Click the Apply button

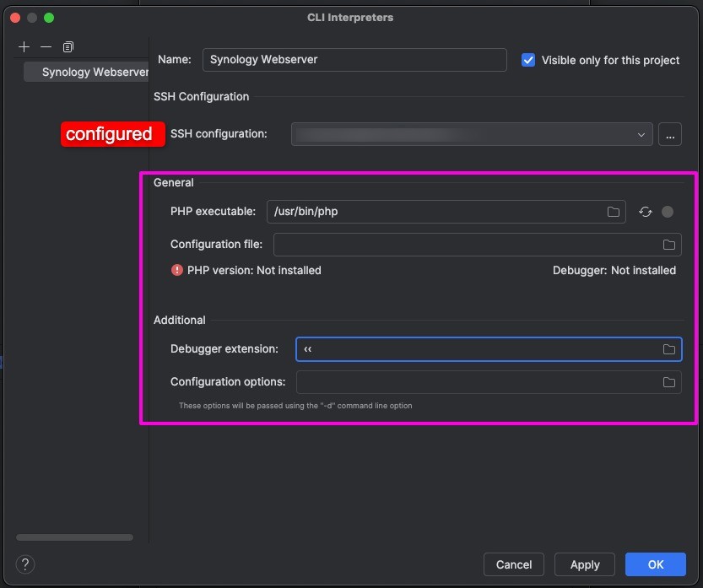585,564
